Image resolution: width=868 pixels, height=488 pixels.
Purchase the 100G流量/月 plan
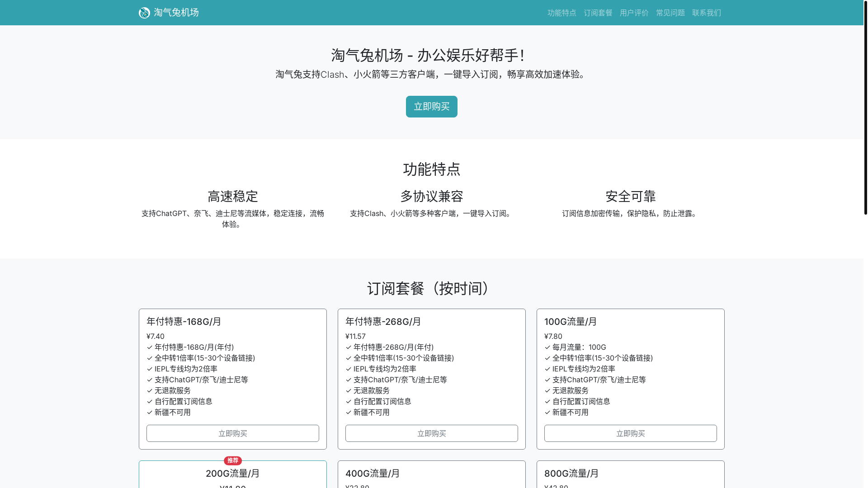point(630,433)
